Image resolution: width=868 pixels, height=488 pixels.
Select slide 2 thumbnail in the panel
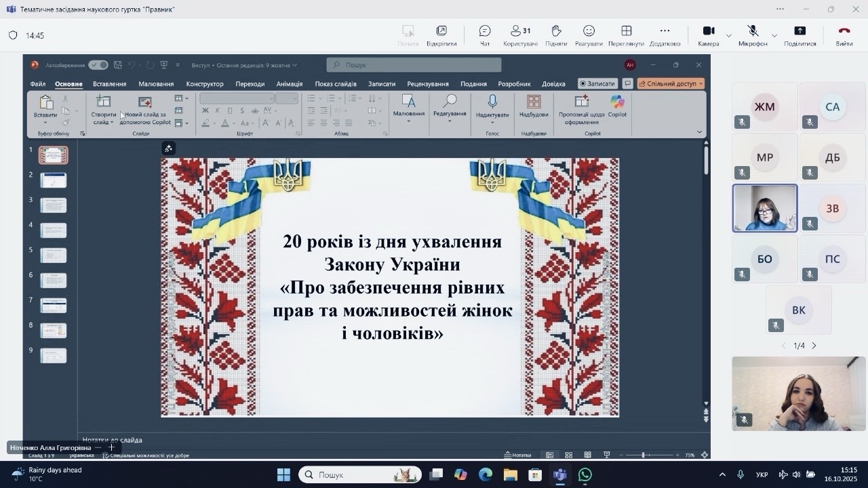[54, 180]
